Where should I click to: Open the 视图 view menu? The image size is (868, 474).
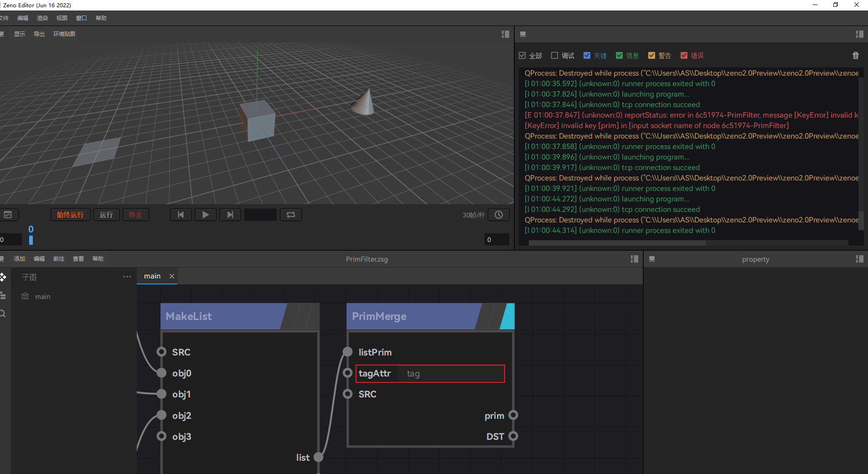(62, 18)
